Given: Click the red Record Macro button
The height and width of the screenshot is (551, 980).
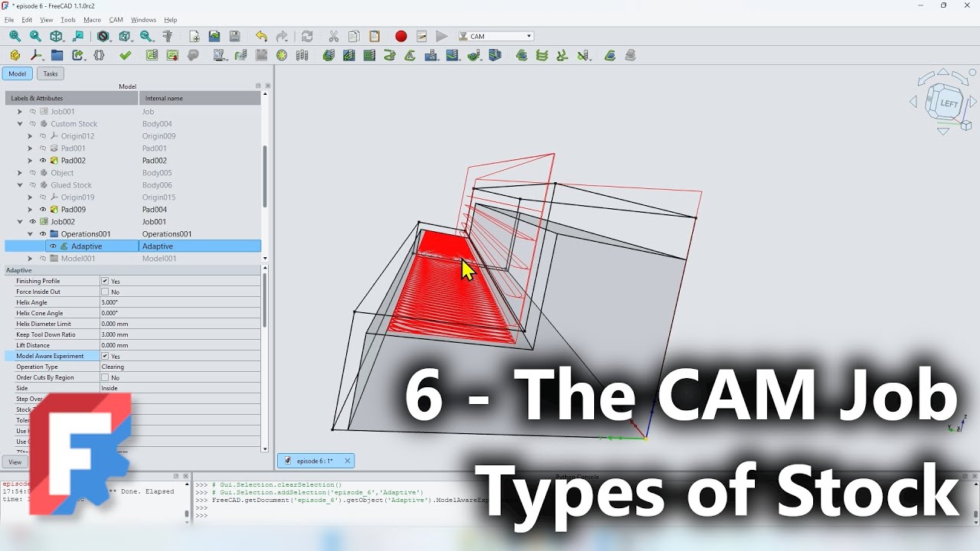Looking at the screenshot, I should [x=400, y=36].
